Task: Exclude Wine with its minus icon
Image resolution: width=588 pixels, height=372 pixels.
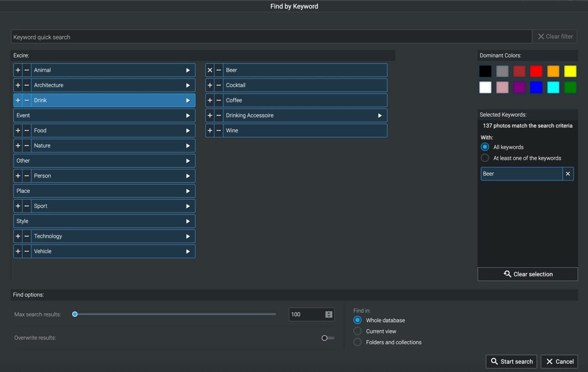Action: [219, 131]
